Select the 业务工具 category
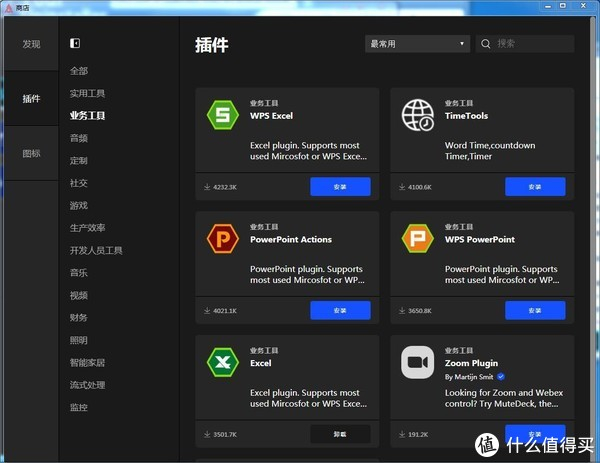Screen dimensions: 600x463 [87, 116]
